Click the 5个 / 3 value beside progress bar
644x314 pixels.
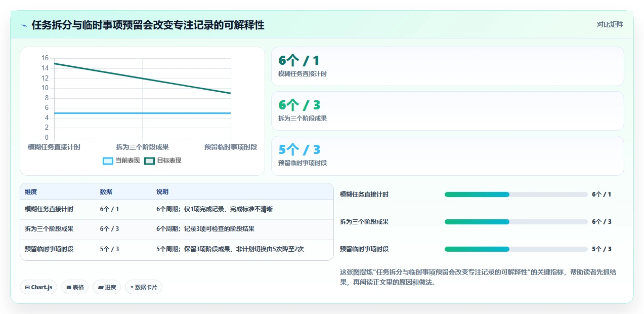[602, 249]
